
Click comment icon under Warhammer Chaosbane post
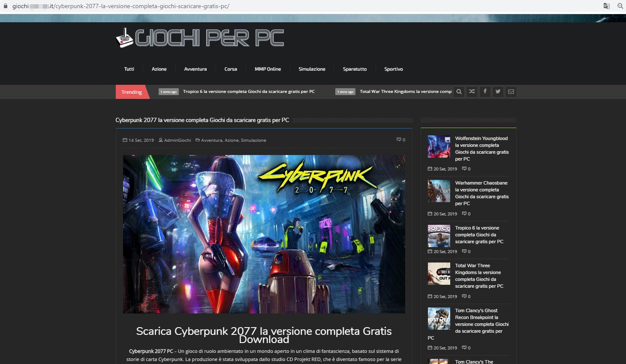pyautogui.click(x=464, y=214)
